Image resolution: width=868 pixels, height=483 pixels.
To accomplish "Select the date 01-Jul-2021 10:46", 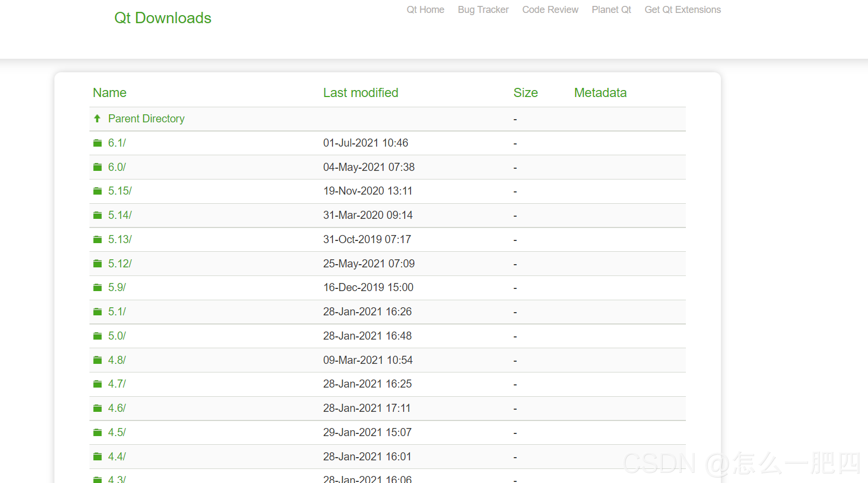I will pyautogui.click(x=366, y=143).
